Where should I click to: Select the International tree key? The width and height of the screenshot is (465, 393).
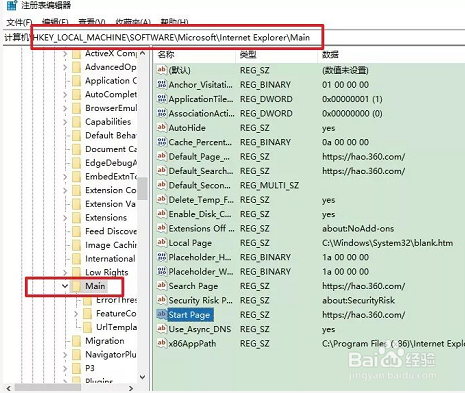pos(110,259)
